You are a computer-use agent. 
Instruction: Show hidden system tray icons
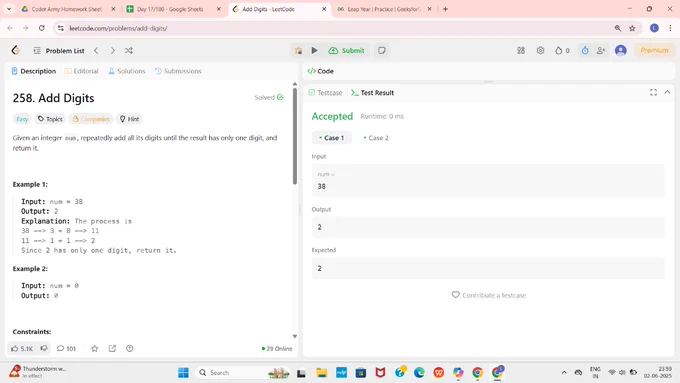point(564,373)
